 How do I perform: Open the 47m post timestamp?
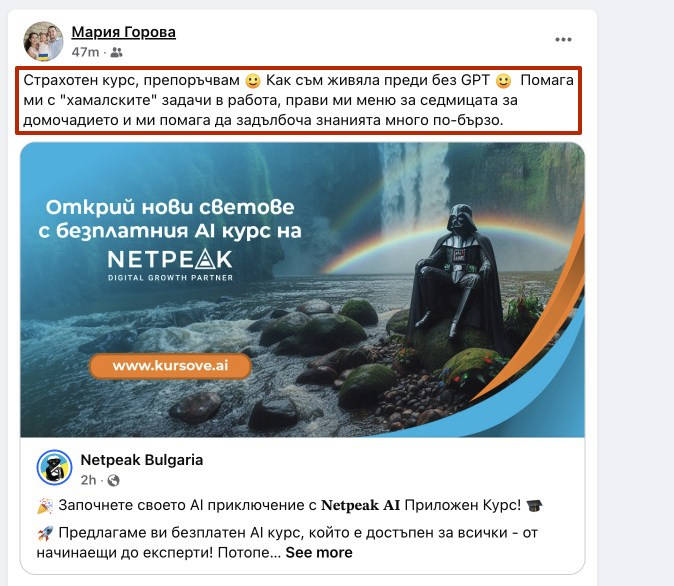85,52
